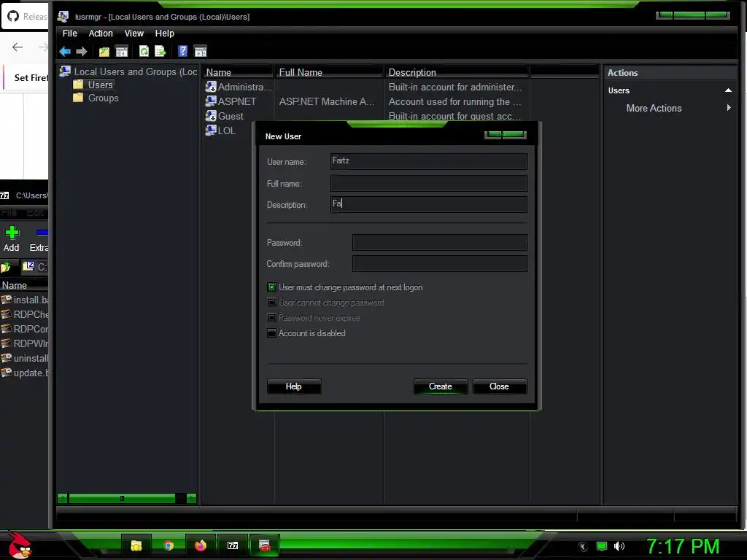This screenshot has width=747, height=560.
Task: Click the Refresh toolbar icon
Action: 144,52
